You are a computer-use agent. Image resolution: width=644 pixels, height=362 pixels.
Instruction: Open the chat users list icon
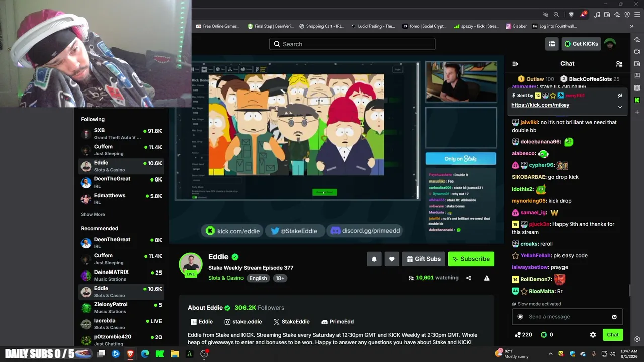619,64
